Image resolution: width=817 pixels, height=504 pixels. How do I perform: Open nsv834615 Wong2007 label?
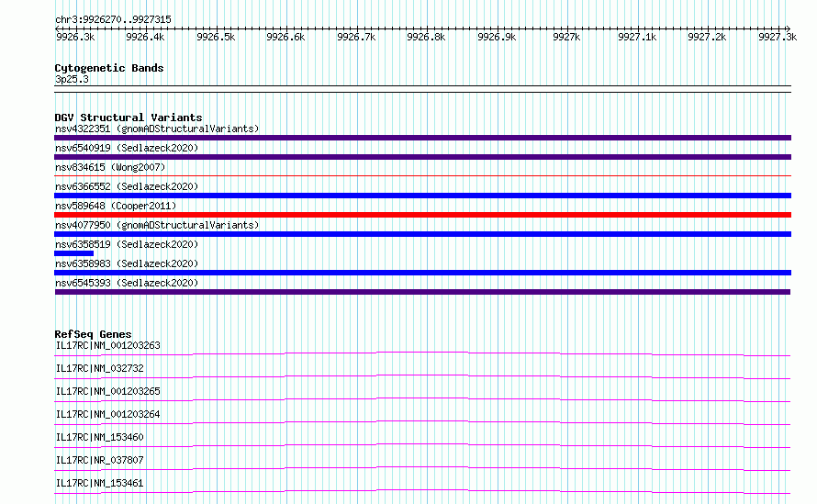click(x=110, y=167)
